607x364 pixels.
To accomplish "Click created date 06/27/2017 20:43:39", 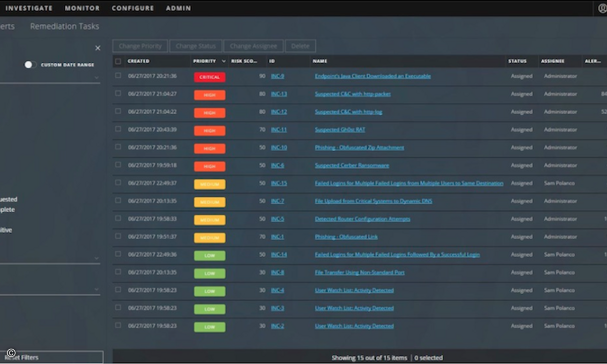I will (152, 130).
